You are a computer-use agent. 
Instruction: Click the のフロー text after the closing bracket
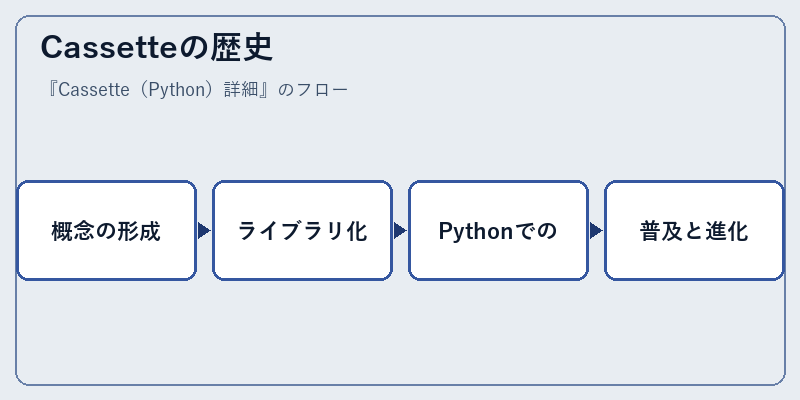click(x=313, y=90)
